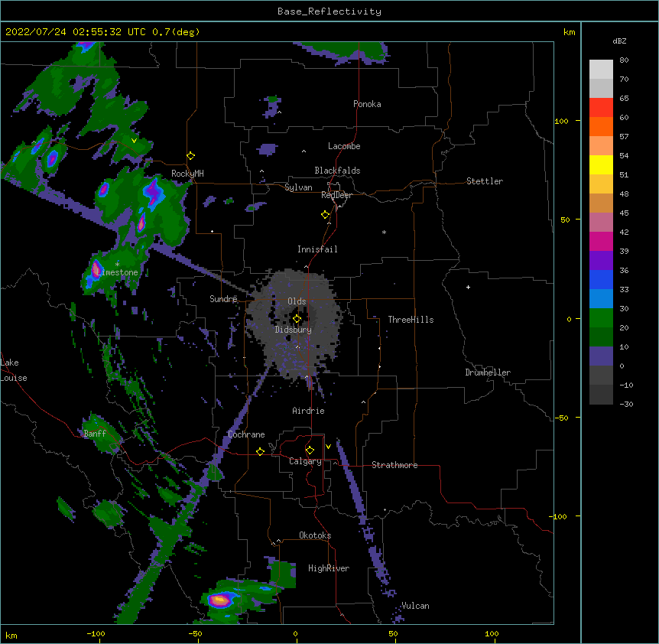This screenshot has height=644, width=659.
Task: Click the Lake Louise label at the map's left edge
Action: pos(14,370)
